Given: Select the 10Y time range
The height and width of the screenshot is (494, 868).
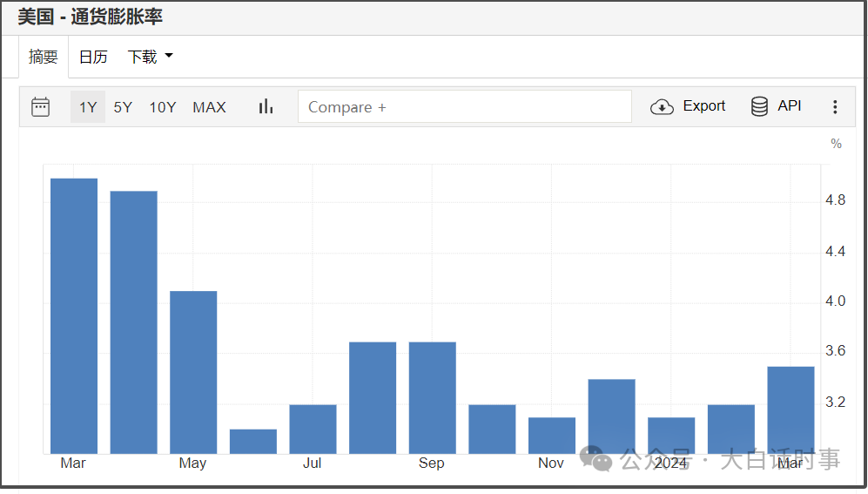Looking at the screenshot, I should (x=162, y=107).
